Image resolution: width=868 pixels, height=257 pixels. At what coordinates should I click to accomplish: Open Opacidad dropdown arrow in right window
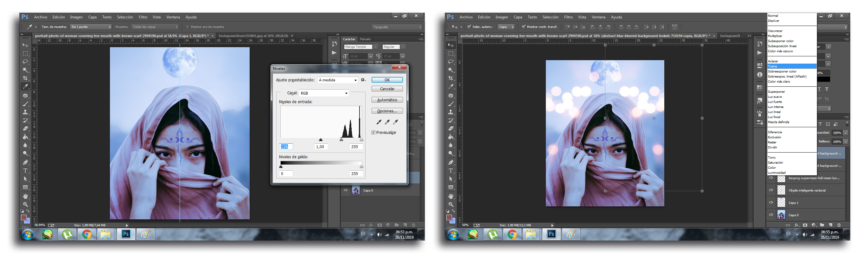tap(845, 133)
